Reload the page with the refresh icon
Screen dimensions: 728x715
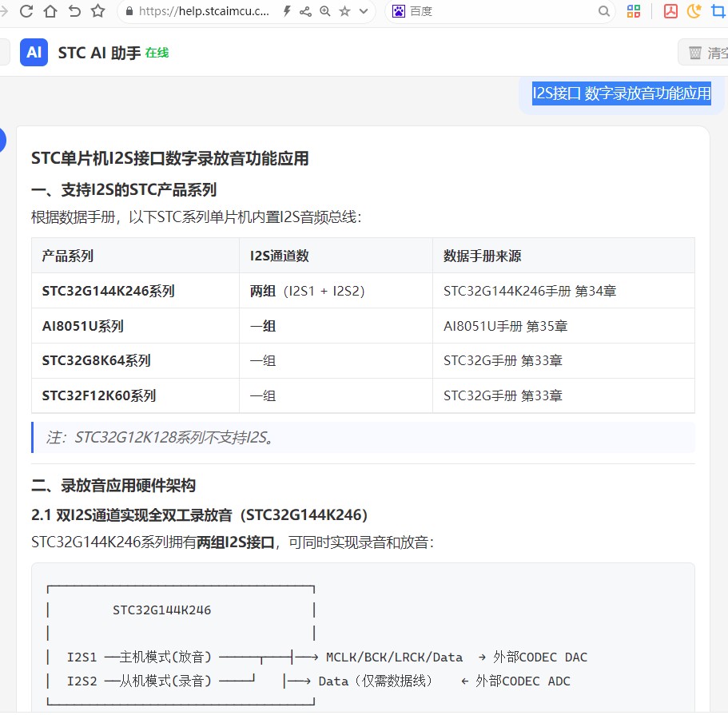pos(26,11)
